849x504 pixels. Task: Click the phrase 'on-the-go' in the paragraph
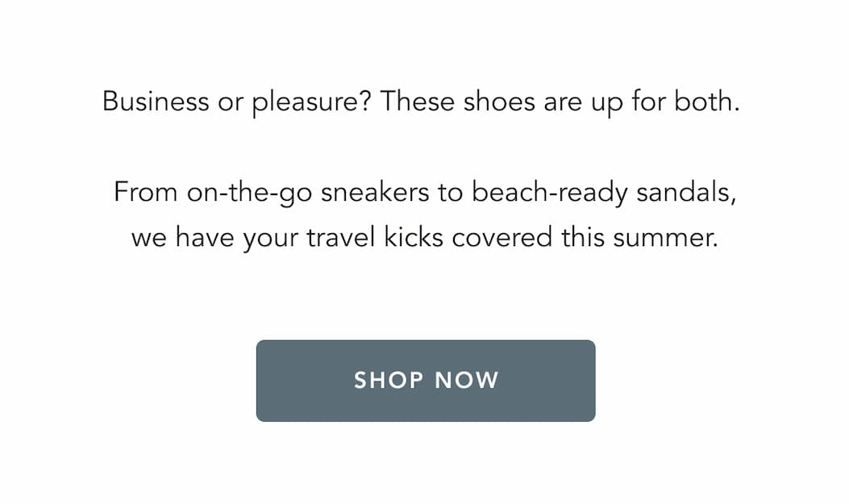[x=250, y=194]
